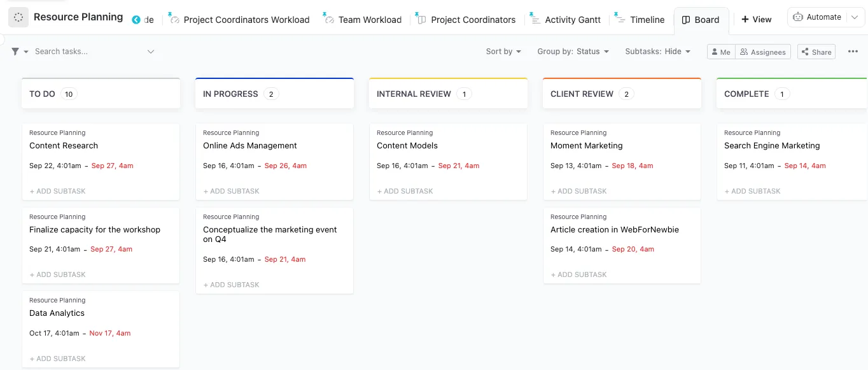Open the Moment Marketing task
868x370 pixels.
coord(587,146)
